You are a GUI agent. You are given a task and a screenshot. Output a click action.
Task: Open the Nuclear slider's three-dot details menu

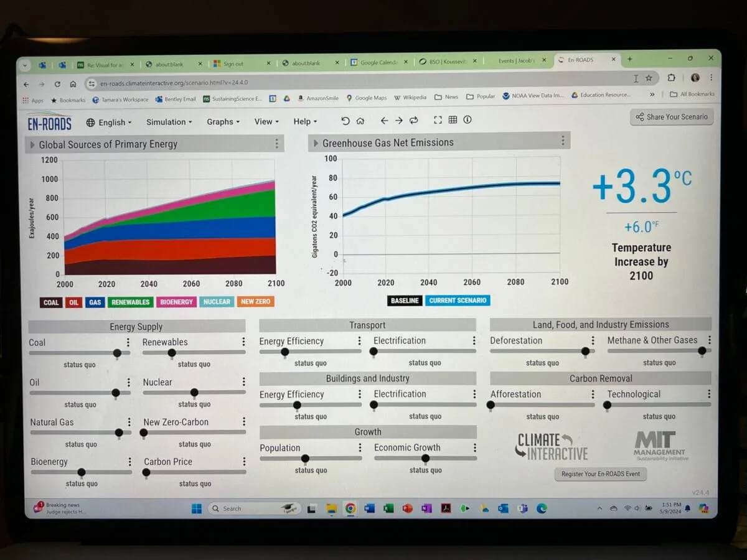point(243,381)
